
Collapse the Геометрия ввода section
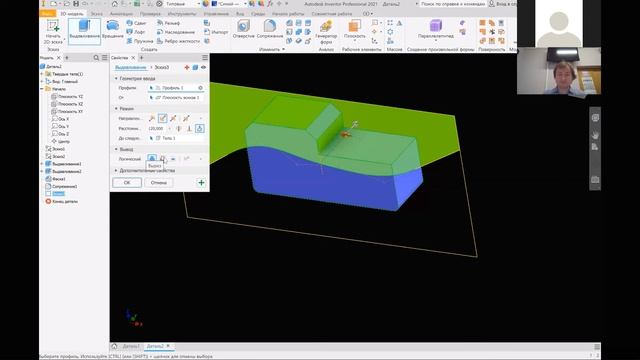116,78
